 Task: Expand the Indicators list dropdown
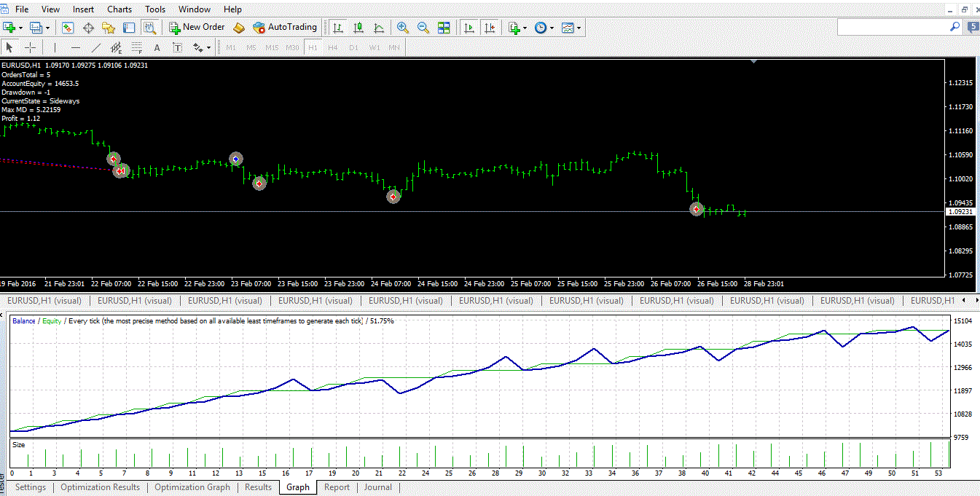[525, 28]
